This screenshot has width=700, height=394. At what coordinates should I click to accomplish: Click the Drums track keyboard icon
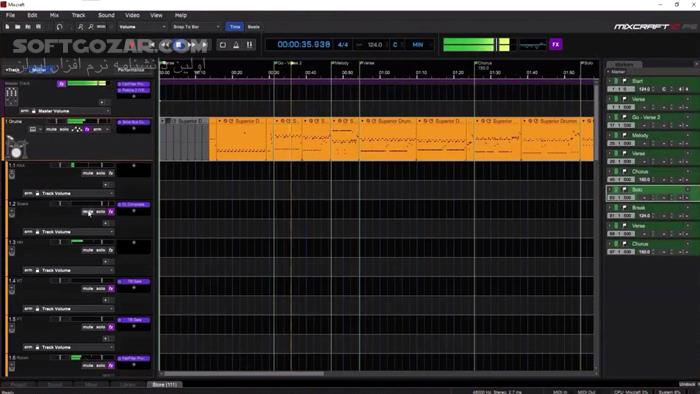tap(33, 129)
